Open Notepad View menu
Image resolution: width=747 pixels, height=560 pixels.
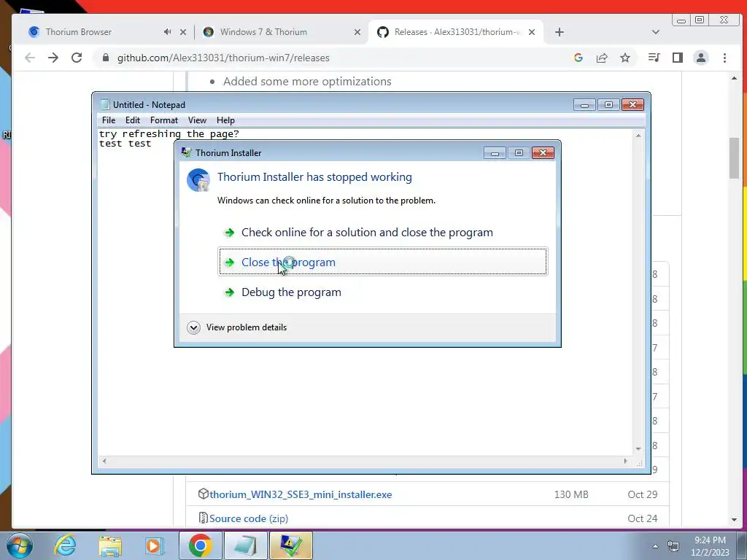pos(197,120)
